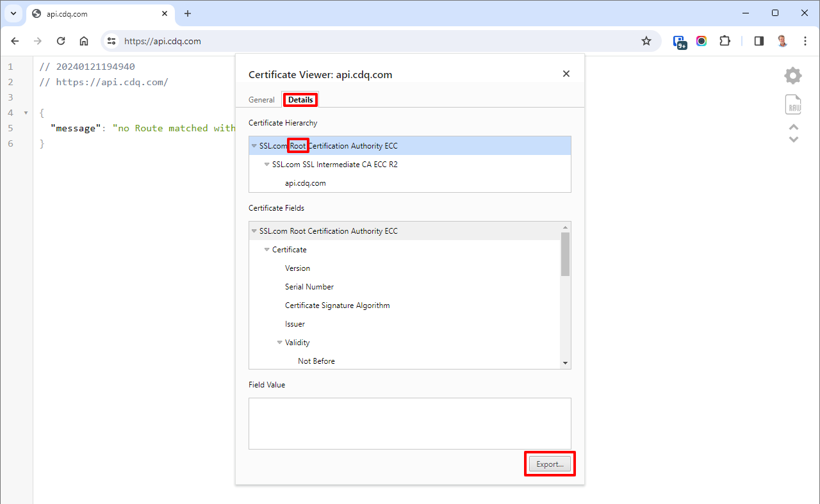This screenshot has height=504, width=820.
Task: Fold the JSON object at line 4
Action: tap(26, 113)
